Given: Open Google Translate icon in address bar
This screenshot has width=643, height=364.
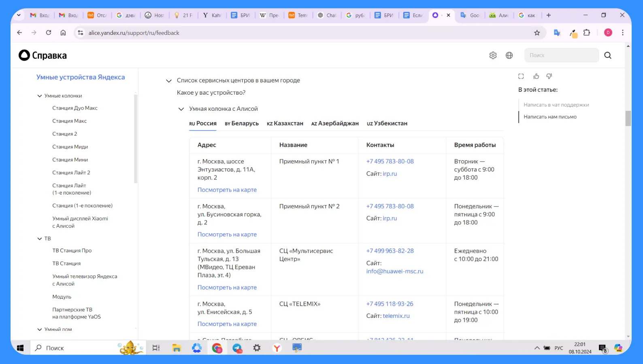Looking at the screenshot, I should pos(557,33).
